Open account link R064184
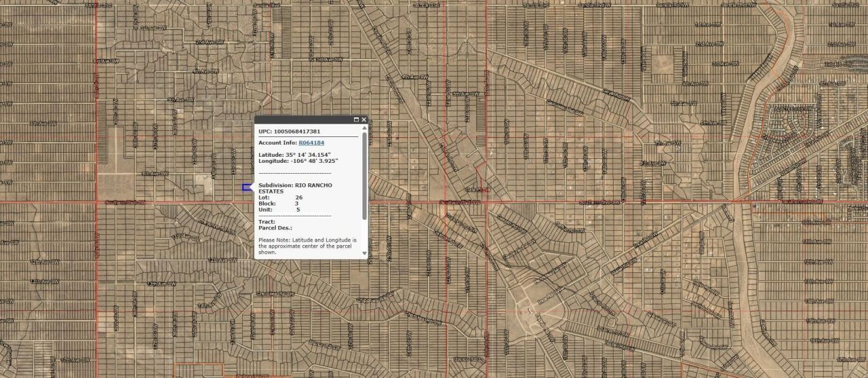Screen dimensions: 868x378 [311, 143]
